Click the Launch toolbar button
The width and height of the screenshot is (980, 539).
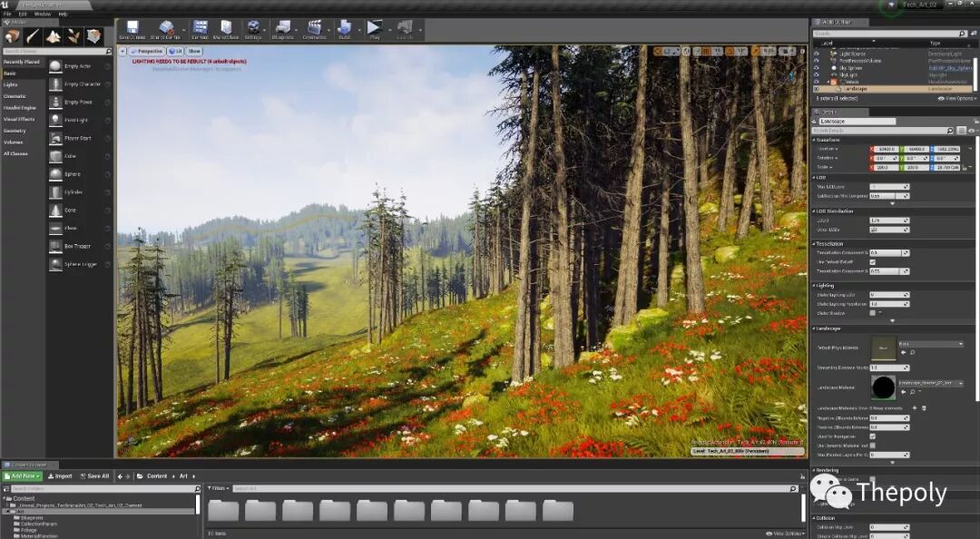405,29
